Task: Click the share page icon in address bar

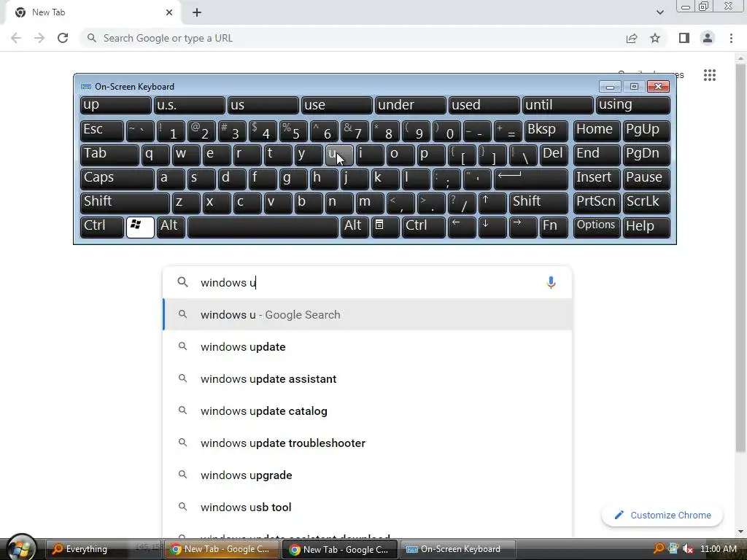Action: (x=632, y=38)
